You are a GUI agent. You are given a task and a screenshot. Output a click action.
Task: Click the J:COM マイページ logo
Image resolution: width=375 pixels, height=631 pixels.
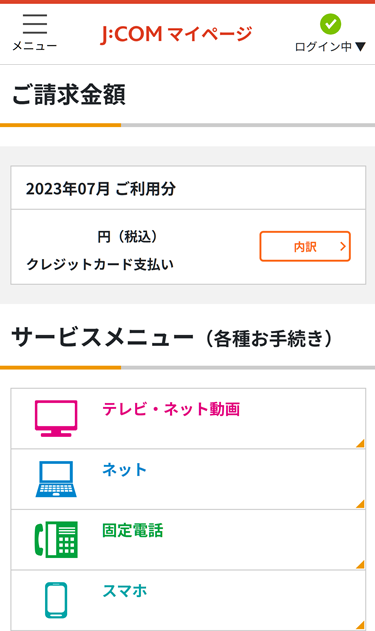pyautogui.click(x=176, y=34)
